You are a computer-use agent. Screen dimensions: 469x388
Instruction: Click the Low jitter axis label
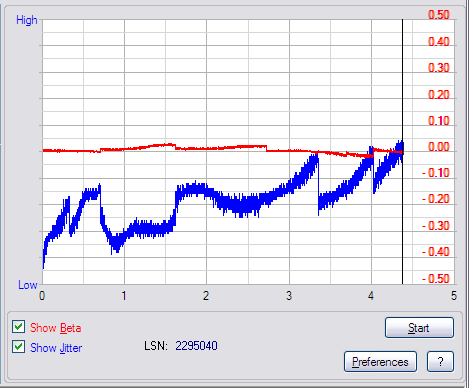click(x=28, y=285)
